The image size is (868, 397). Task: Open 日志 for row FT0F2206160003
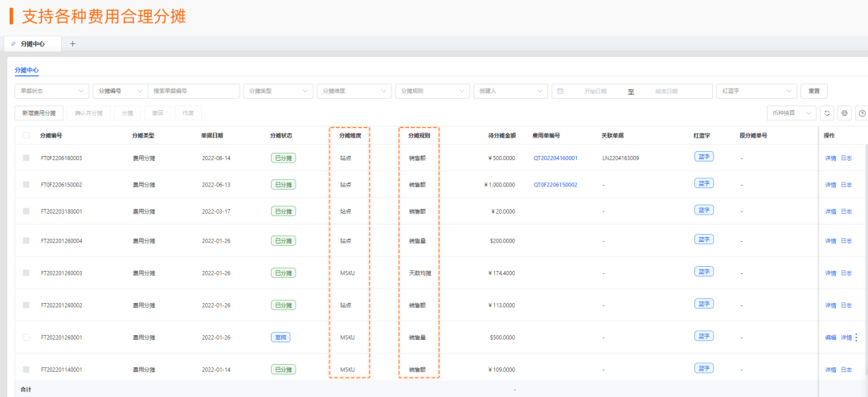[846, 158]
